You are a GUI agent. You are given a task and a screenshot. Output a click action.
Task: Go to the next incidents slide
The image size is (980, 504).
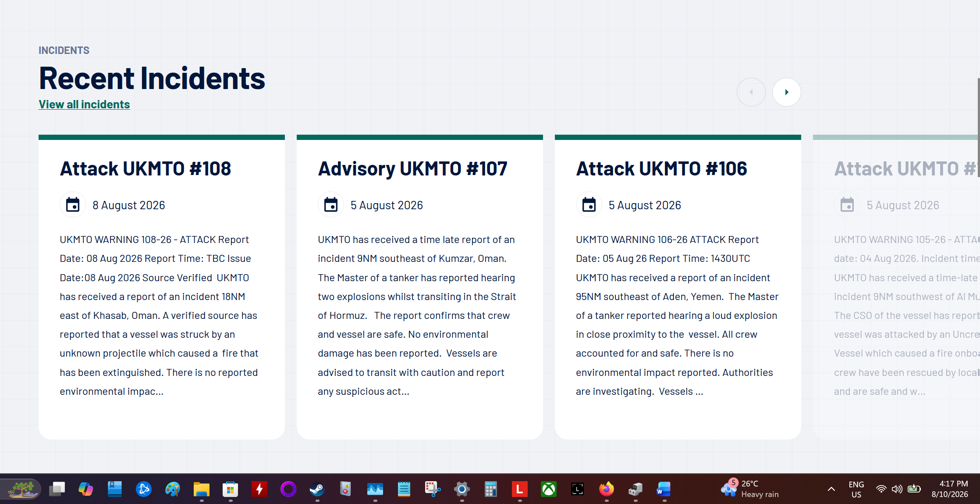(x=786, y=92)
